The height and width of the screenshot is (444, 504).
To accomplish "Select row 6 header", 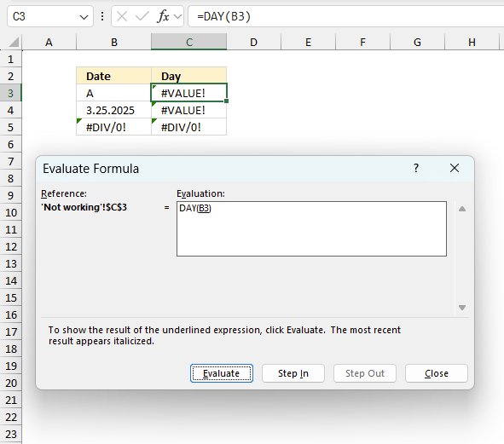I will (x=10, y=144).
